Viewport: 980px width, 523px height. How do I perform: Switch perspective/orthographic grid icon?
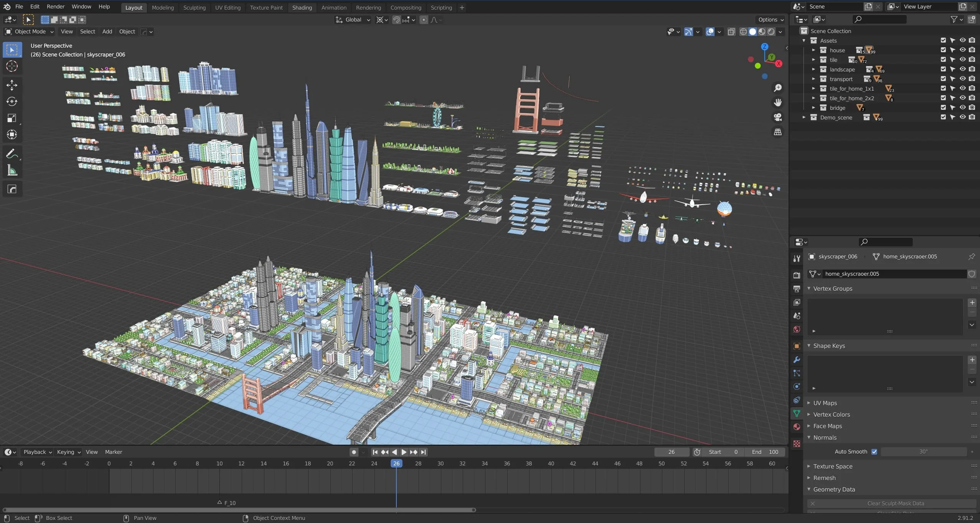tap(778, 132)
